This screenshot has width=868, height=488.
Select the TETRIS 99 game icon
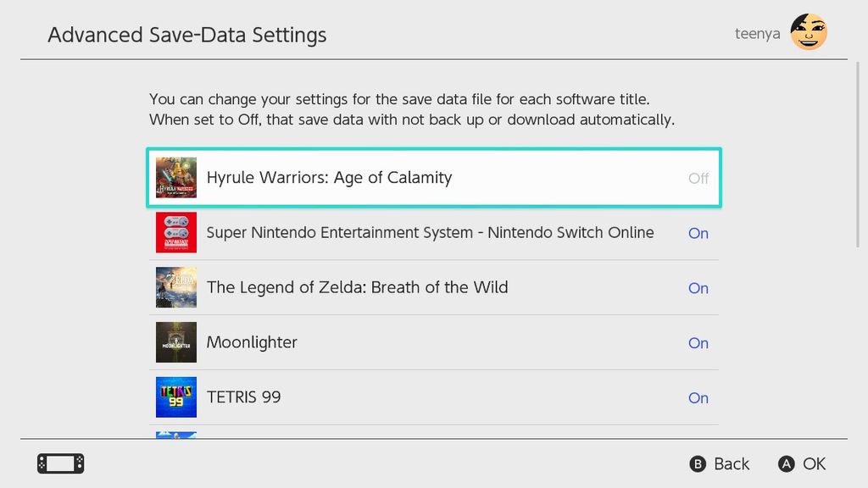pos(175,396)
